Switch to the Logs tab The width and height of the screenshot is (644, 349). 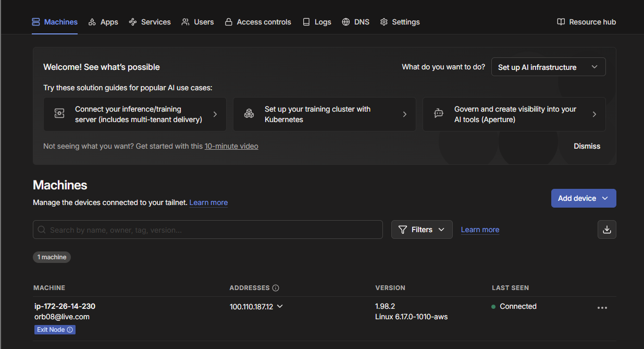[317, 22]
